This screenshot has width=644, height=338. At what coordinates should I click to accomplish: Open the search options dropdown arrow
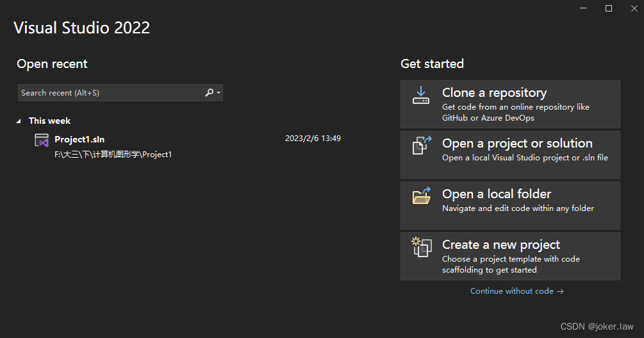pyautogui.click(x=219, y=93)
